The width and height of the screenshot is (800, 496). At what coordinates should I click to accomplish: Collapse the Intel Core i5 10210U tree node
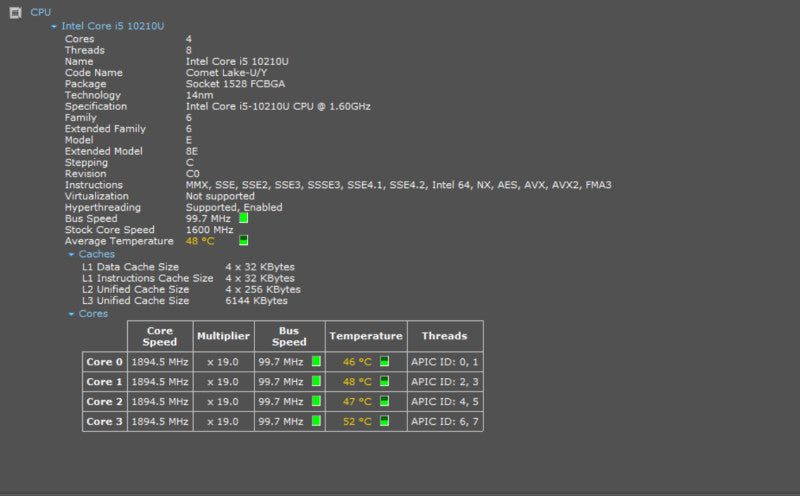[x=54, y=27]
